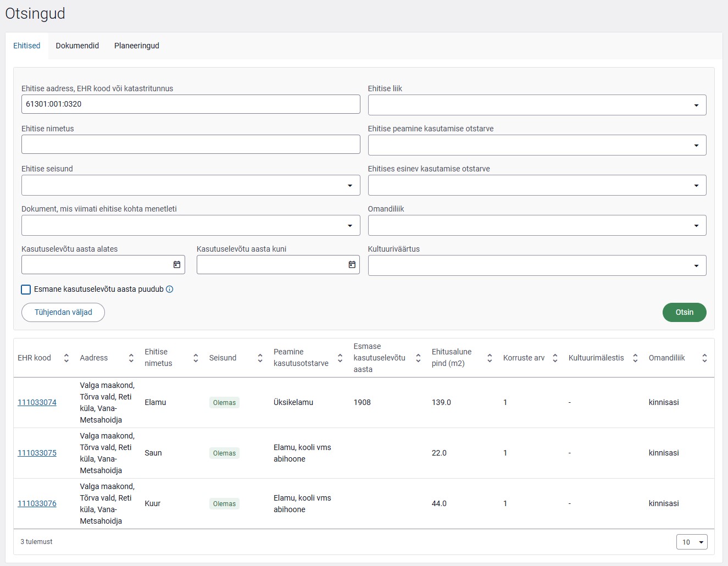728x566 pixels.
Task: Expand the Ehitise liik dropdown
Action: pyautogui.click(x=537, y=105)
